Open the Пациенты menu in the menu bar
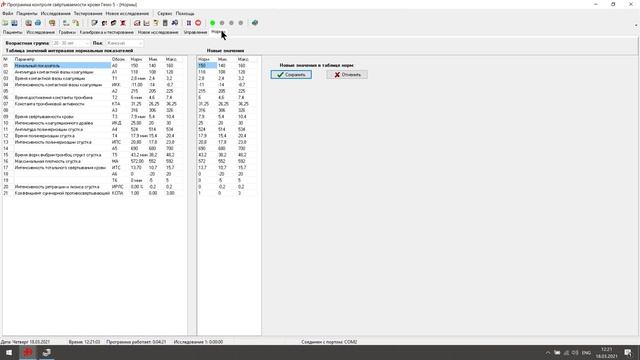 [27, 13]
